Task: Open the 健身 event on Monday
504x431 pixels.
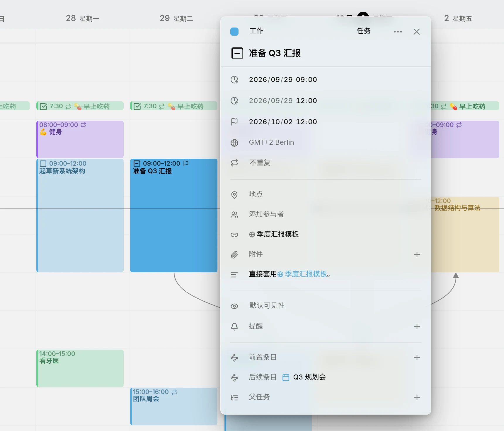Action: pos(80,139)
